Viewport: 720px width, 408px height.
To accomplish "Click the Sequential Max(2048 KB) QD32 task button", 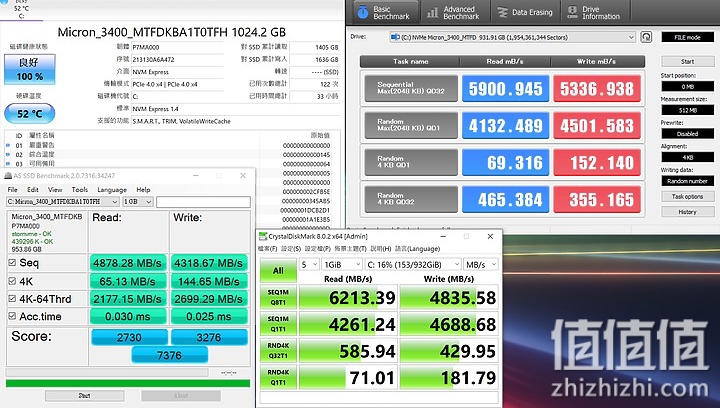I will [411, 88].
